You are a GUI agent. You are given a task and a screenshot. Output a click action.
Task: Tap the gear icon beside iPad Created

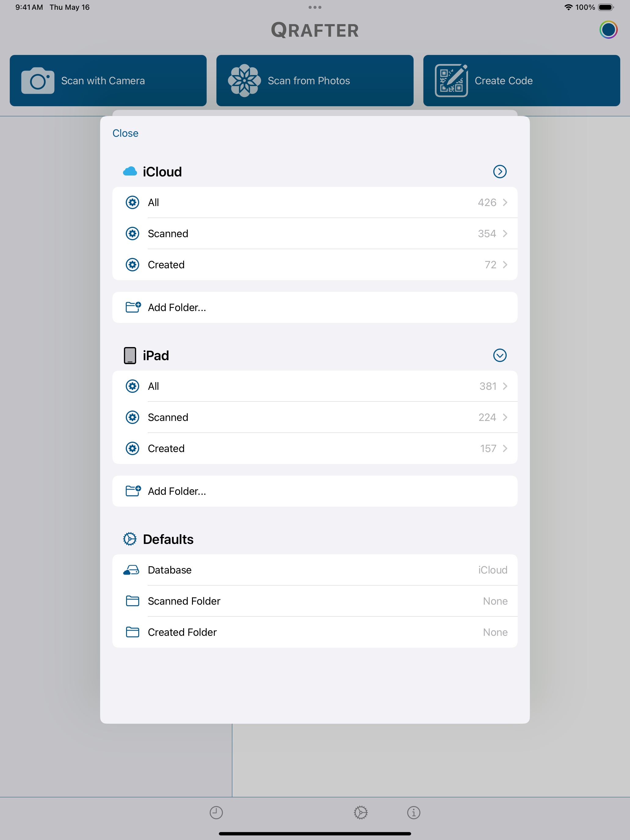click(132, 448)
